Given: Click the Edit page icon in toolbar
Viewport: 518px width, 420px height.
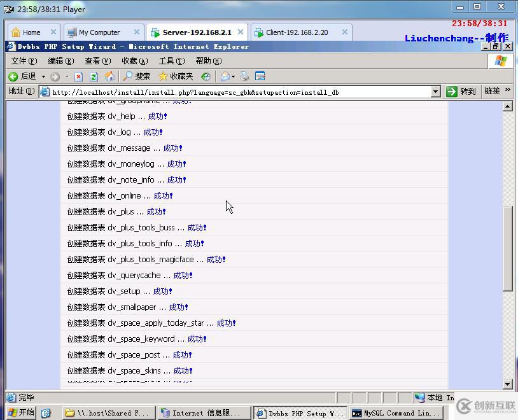Looking at the screenshot, I should 260,76.
